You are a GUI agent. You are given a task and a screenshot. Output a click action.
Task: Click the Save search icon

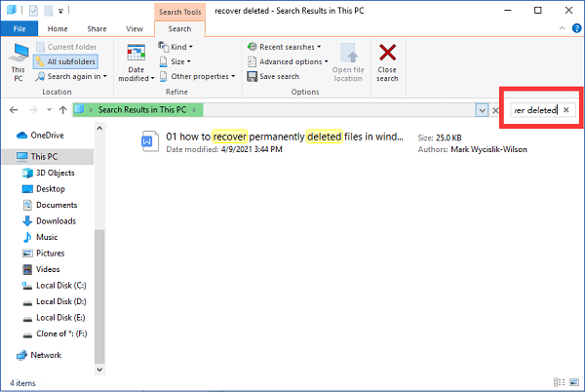pyautogui.click(x=252, y=76)
